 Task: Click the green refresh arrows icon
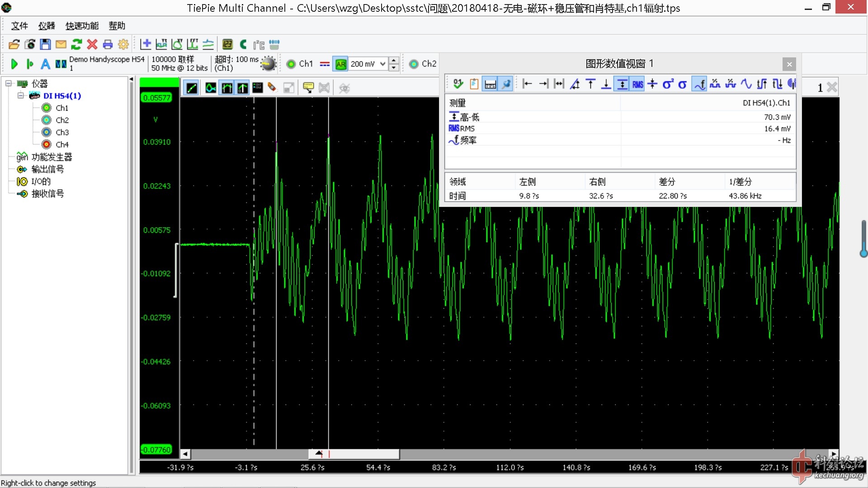(76, 44)
